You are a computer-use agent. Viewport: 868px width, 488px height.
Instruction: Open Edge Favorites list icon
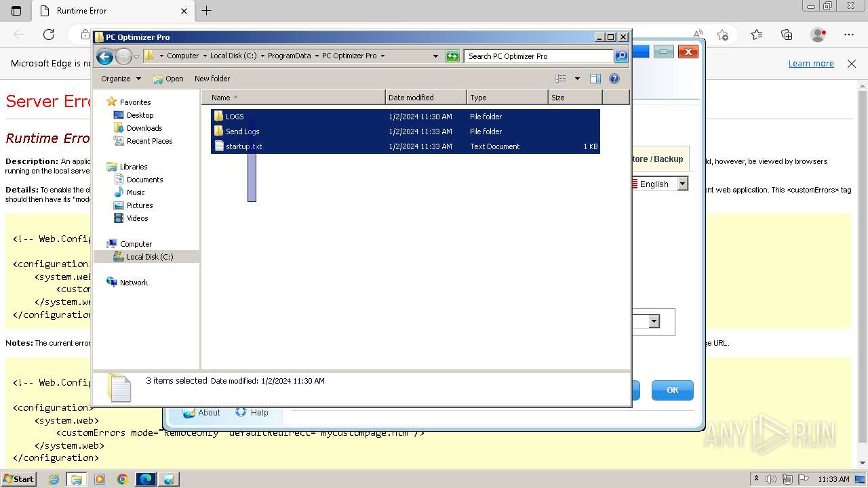click(x=757, y=35)
